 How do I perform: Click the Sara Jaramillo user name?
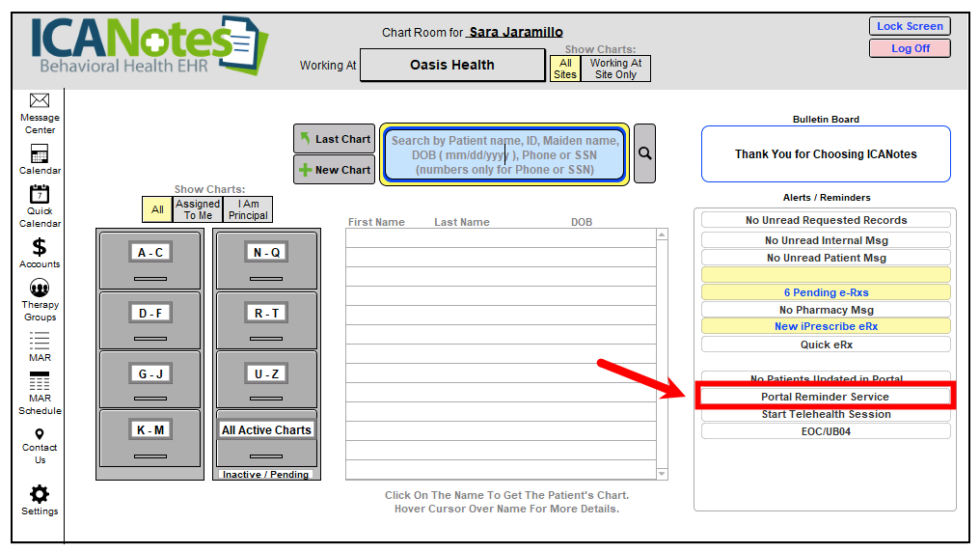click(516, 32)
